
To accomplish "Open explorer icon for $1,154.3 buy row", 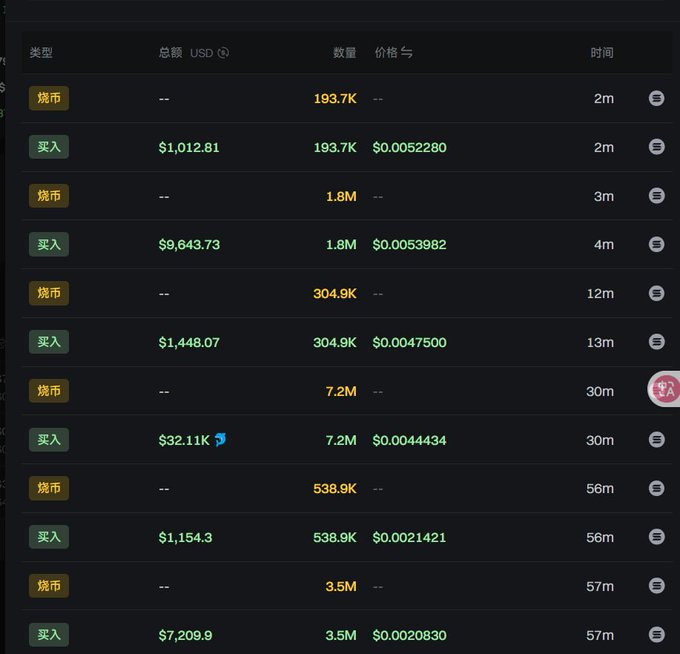I will coord(656,537).
